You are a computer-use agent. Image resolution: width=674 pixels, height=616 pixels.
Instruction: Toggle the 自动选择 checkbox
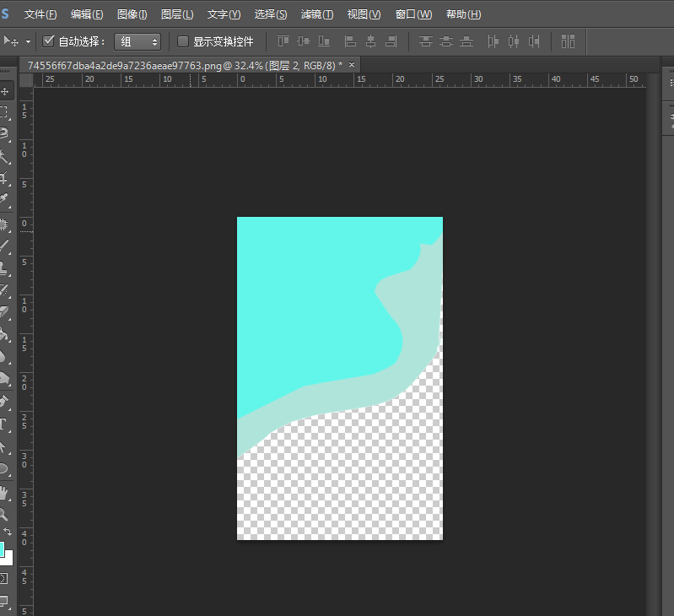click(x=49, y=41)
